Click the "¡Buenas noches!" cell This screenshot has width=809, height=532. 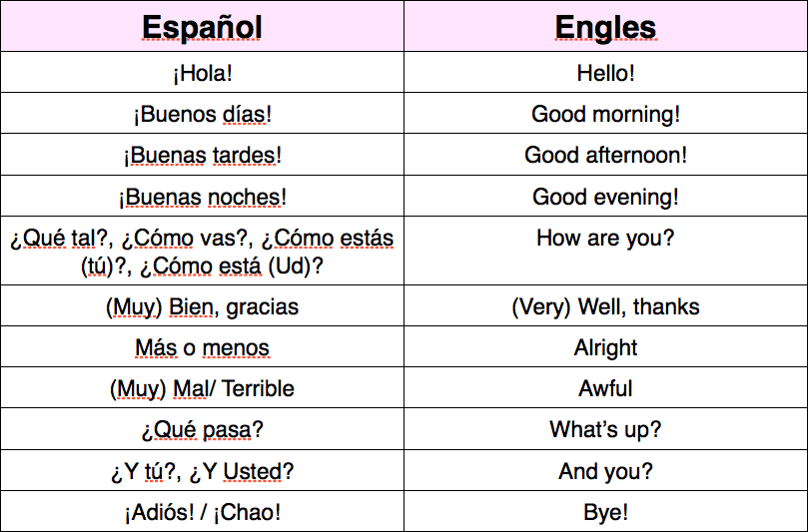[x=202, y=197]
